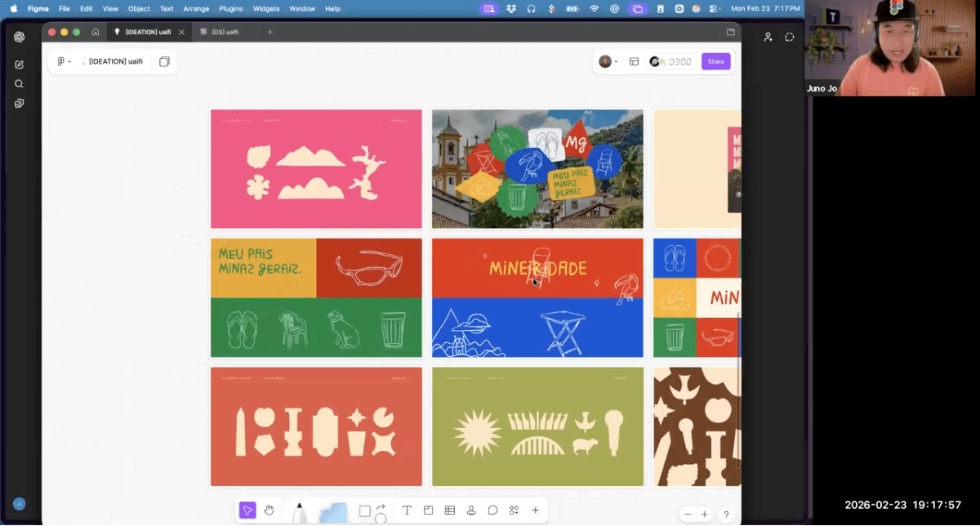This screenshot has height=526, width=980.
Task: Toggle the minimap view next to the avatar
Action: tap(634, 61)
